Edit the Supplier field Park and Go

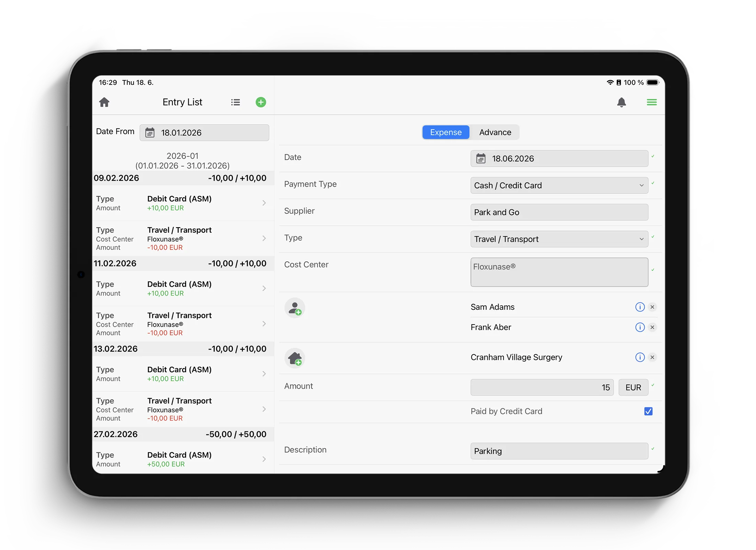[x=559, y=212]
